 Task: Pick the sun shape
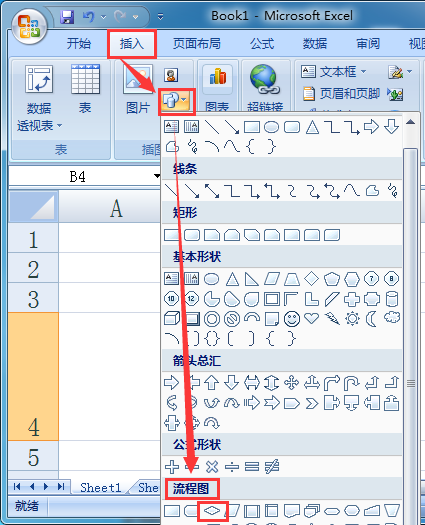coord(352,318)
